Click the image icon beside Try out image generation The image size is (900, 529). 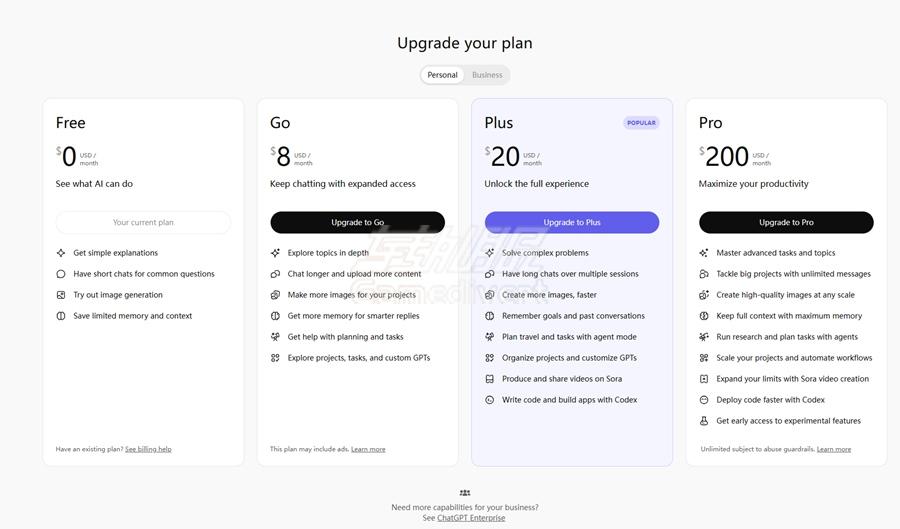click(x=61, y=295)
